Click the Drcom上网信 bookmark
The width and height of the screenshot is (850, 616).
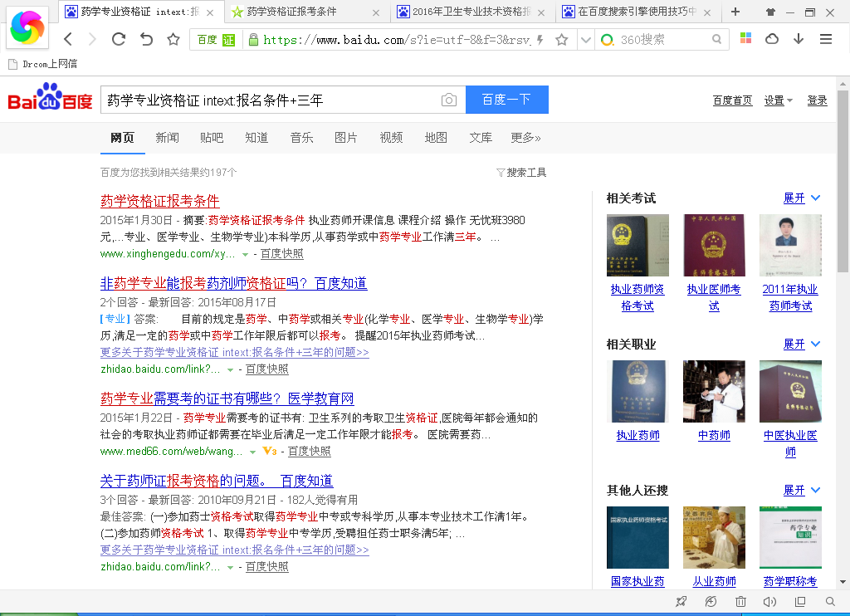pos(43,64)
